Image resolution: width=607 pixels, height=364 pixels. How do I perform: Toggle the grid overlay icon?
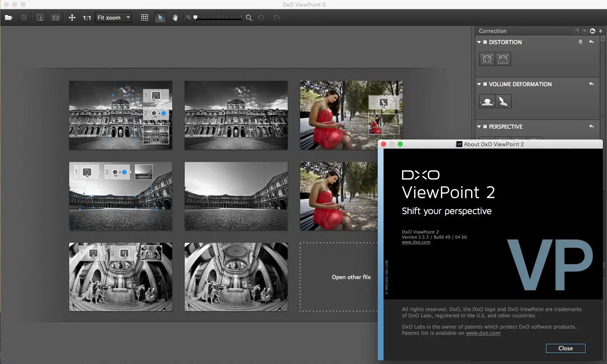tap(145, 17)
